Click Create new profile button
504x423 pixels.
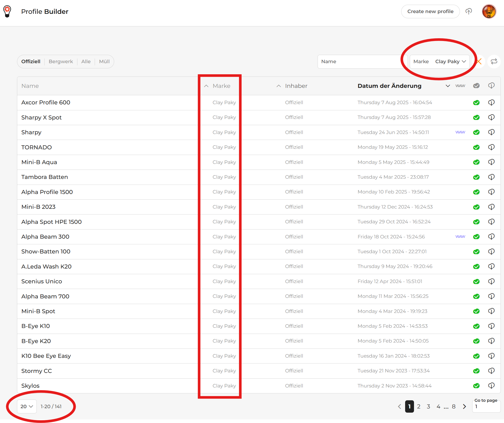pos(430,11)
